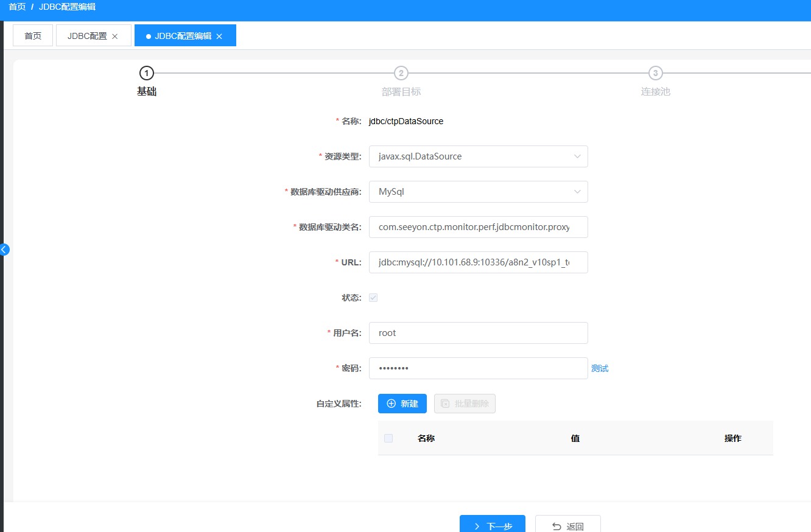Viewport: 811px width, 532px height.
Task: Expand the 数据库驱动供应商 MySql dropdown
Action: point(478,192)
